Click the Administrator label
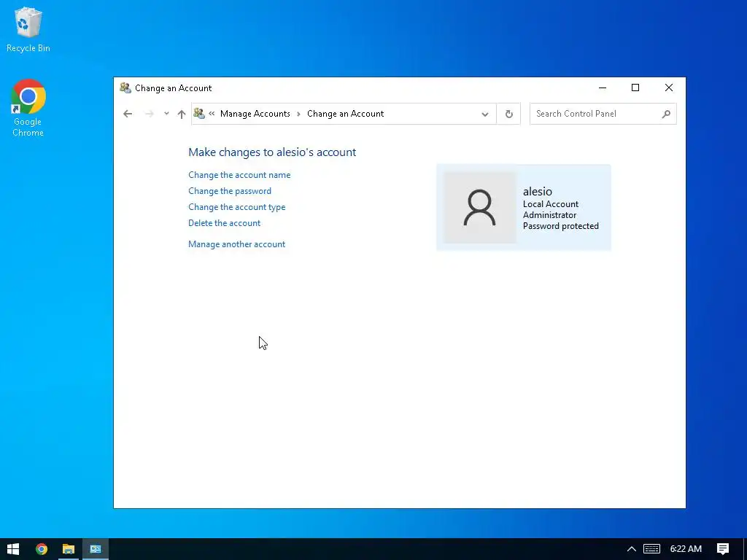The width and height of the screenshot is (747, 560). [550, 215]
